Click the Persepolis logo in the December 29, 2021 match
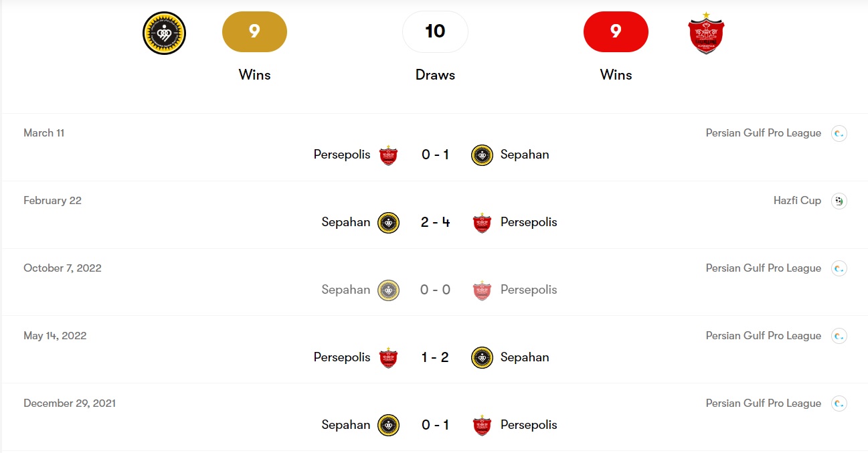 (482, 425)
